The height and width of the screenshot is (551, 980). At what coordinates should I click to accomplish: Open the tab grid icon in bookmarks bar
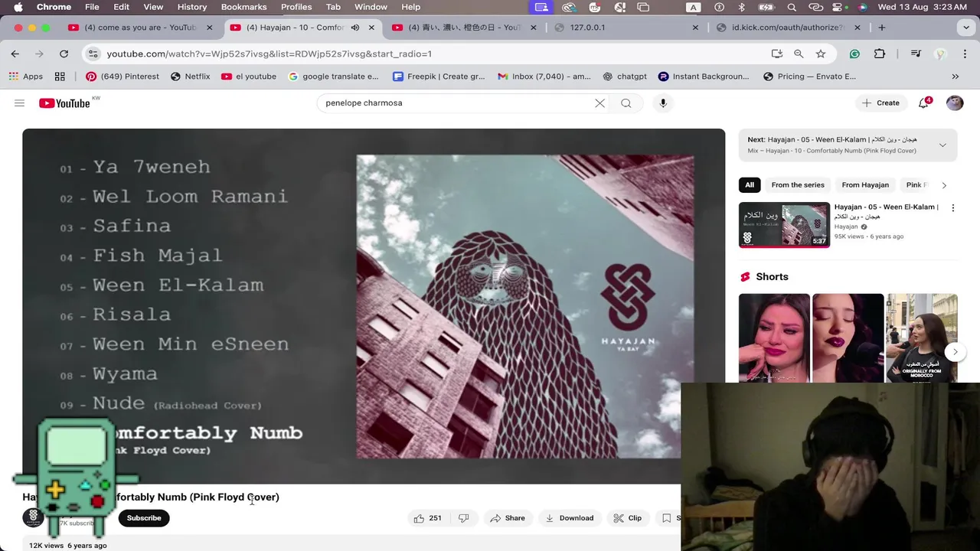60,77
